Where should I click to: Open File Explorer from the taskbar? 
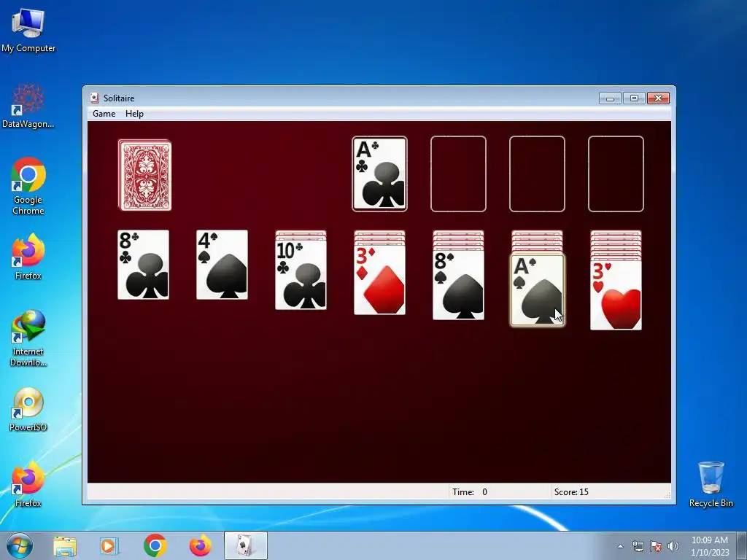(x=65, y=545)
